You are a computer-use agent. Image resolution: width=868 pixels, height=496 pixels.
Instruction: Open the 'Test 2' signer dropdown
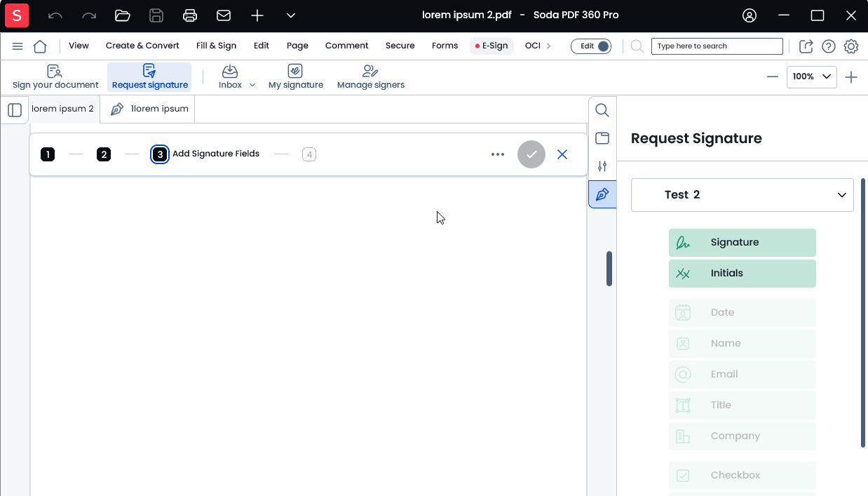pos(742,195)
